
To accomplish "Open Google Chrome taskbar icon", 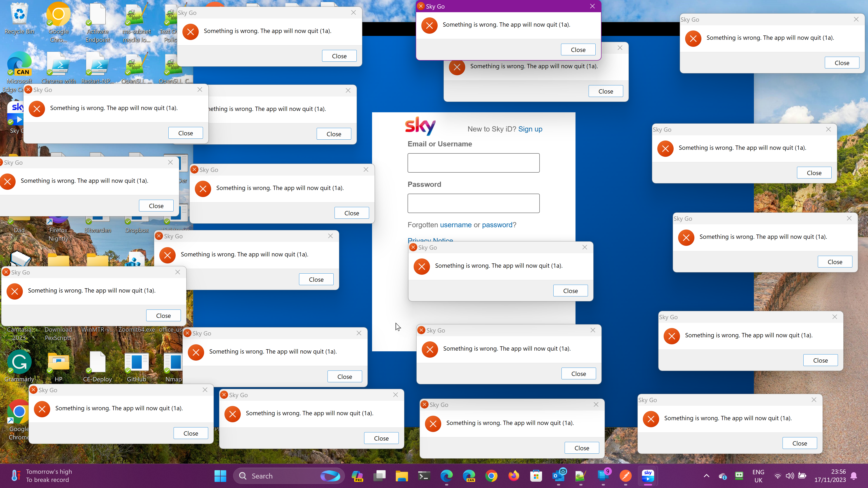I will (491, 476).
